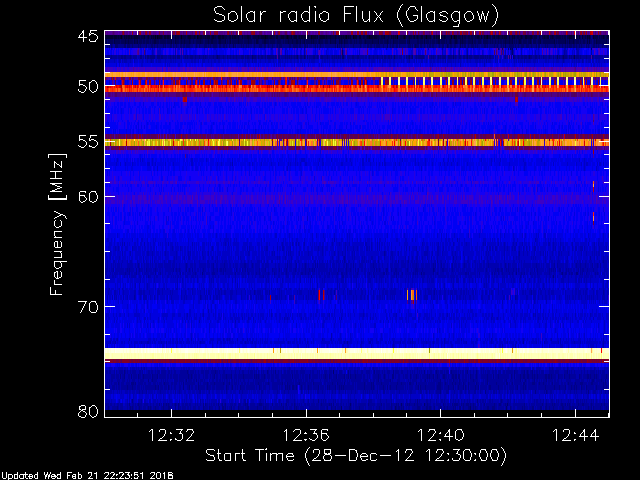
Task: Pick the 55 frequency tick label
Action: pos(88,142)
